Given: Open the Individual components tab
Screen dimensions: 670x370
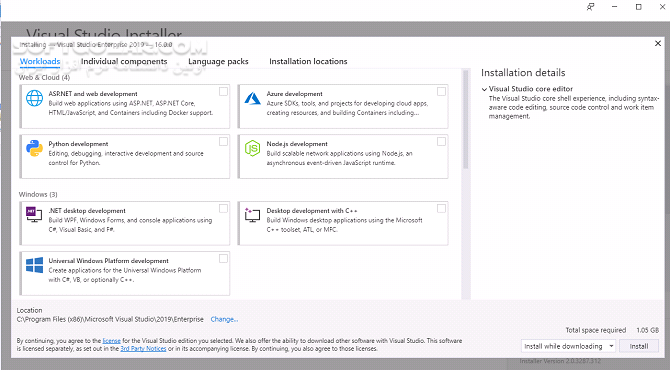Looking at the screenshot, I should click(x=124, y=62).
